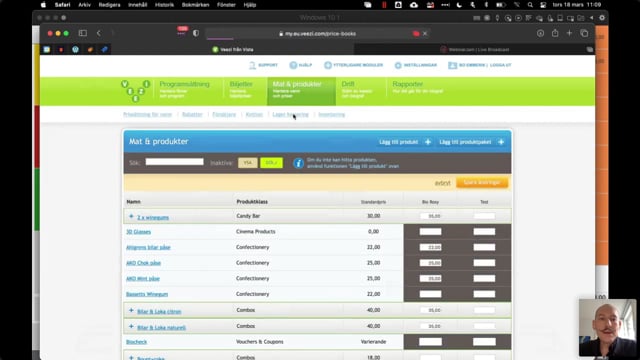Click the Safari share icon
640x360 pixels.
tap(555, 33)
